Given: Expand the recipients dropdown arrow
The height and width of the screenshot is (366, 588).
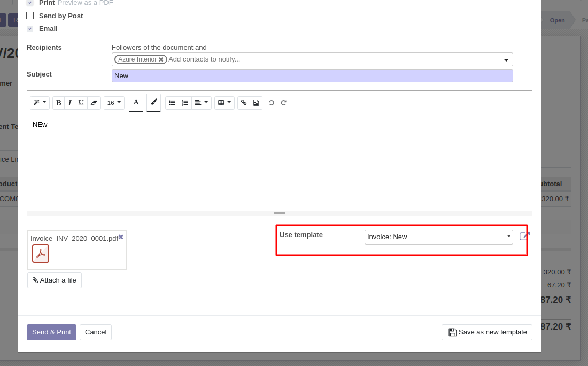Looking at the screenshot, I should click(506, 60).
